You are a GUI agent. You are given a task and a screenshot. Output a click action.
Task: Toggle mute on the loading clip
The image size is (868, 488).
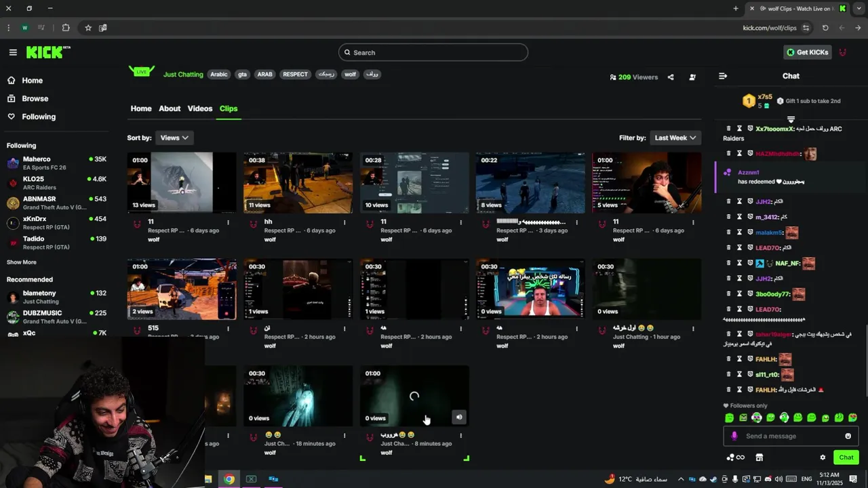[459, 418]
